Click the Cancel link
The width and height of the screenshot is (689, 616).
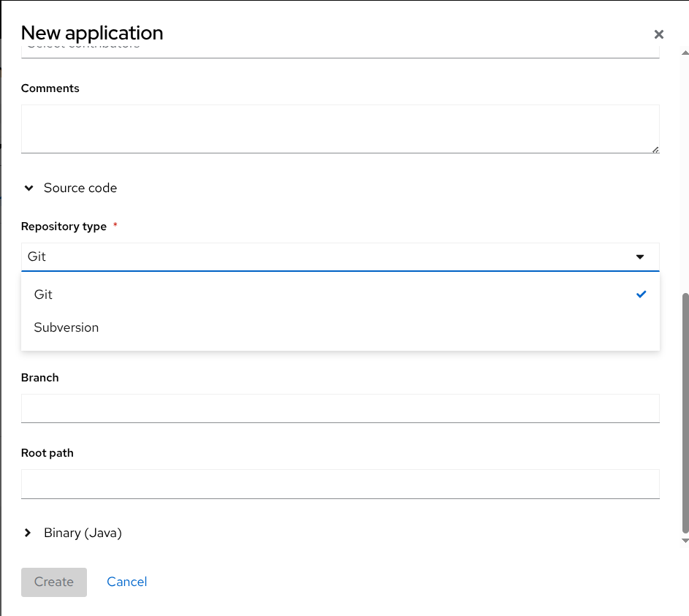pos(127,582)
